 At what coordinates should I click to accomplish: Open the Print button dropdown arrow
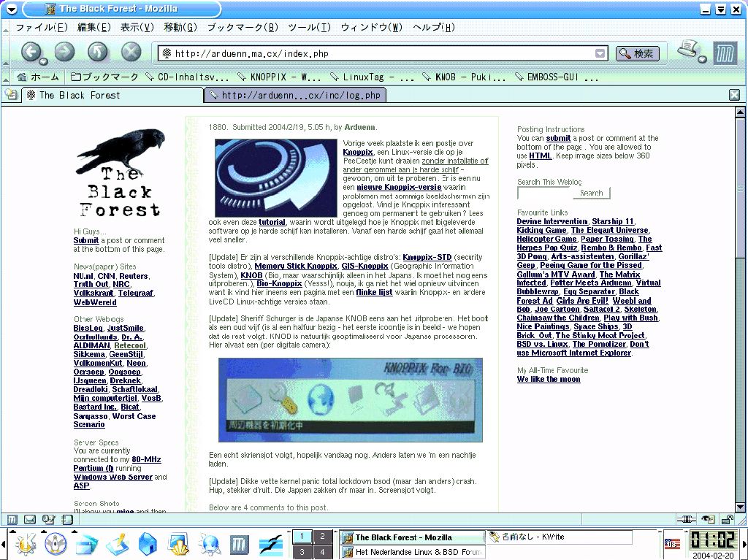click(702, 59)
